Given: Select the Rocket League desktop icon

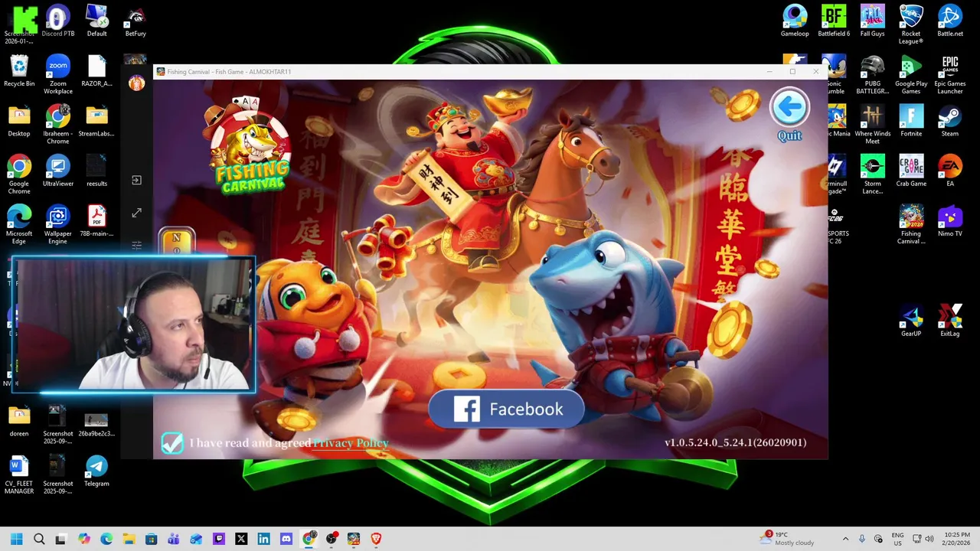Looking at the screenshot, I should (x=911, y=24).
